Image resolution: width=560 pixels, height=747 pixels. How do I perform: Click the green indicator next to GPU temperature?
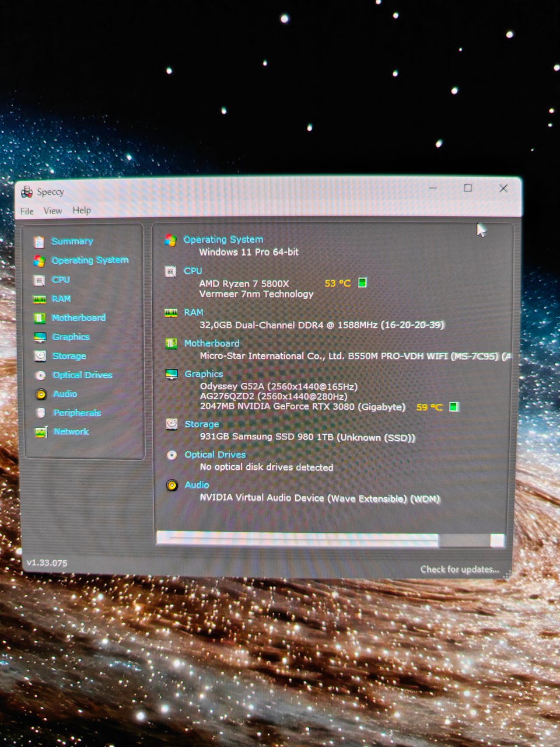(x=454, y=407)
